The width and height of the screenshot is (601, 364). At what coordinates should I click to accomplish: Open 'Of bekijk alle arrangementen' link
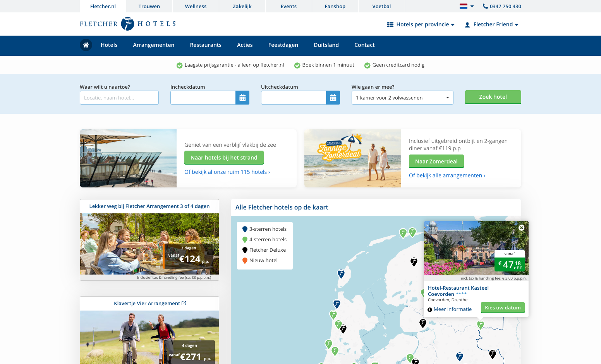pos(447,175)
